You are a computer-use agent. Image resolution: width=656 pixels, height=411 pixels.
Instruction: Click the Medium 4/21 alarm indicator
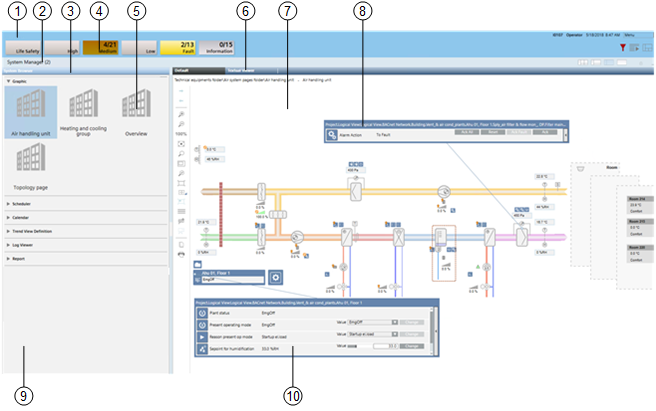pyautogui.click(x=102, y=47)
